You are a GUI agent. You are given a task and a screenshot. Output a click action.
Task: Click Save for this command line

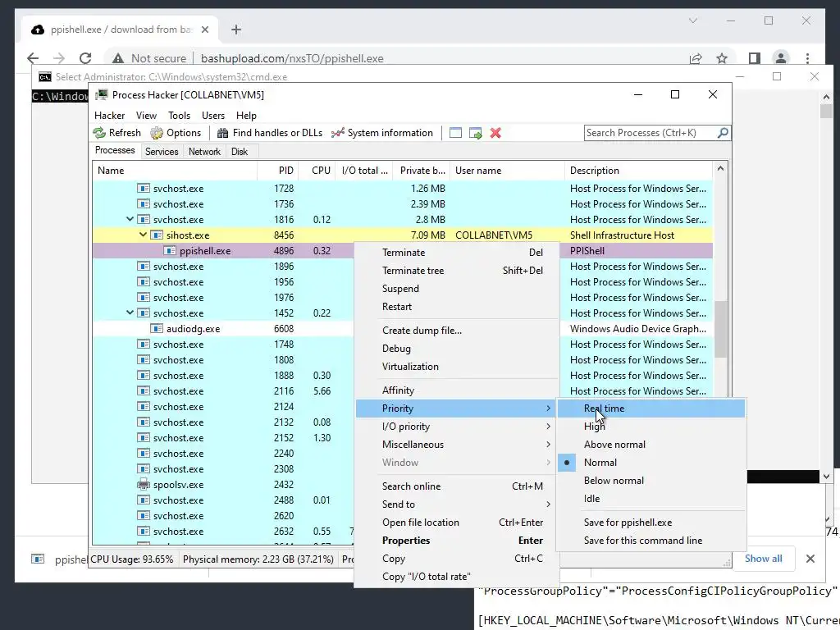pos(651,541)
